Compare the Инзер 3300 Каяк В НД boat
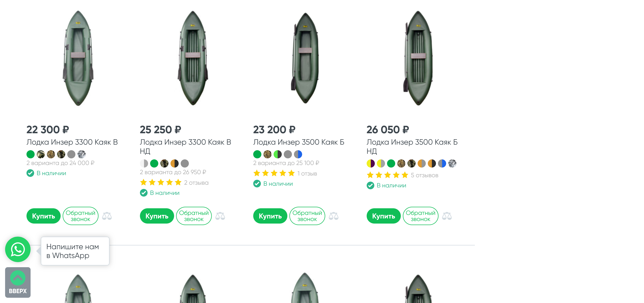This screenshot has width=644, height=303. 220,216
